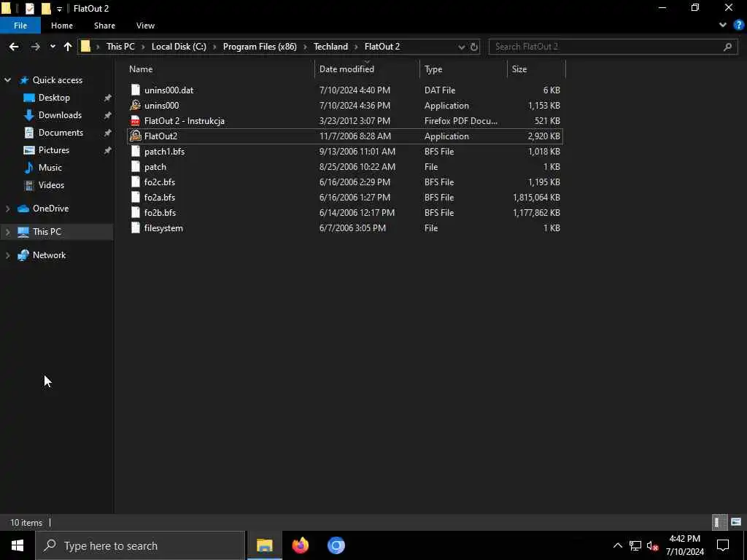Sort files by the Size column

pos(519,69)
